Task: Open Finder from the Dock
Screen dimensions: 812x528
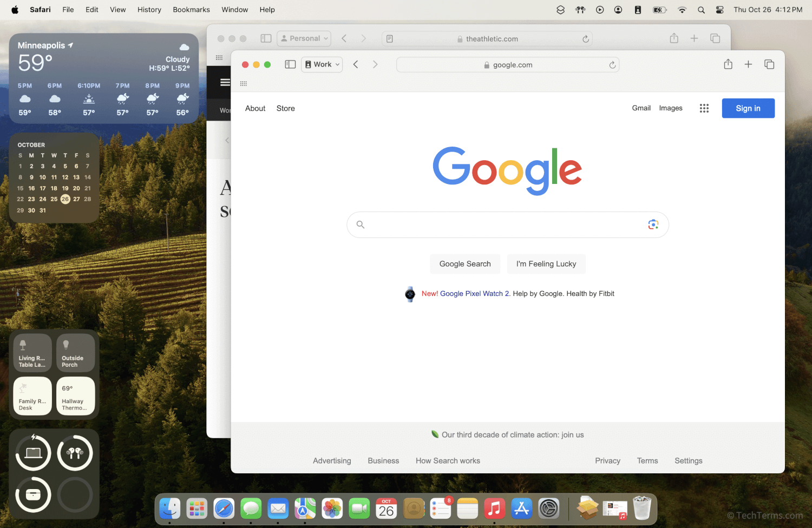Action: (169, 509)
